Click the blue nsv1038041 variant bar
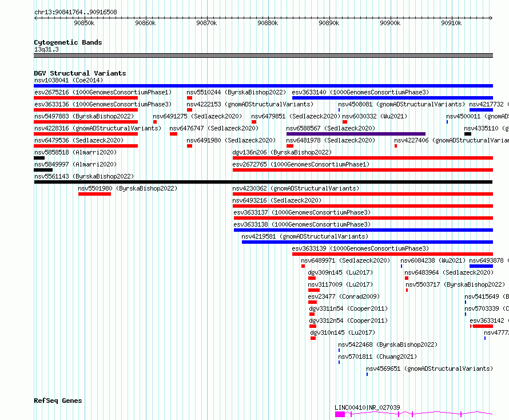The height and width of the screenshot is (420, 509). [263, 86]
